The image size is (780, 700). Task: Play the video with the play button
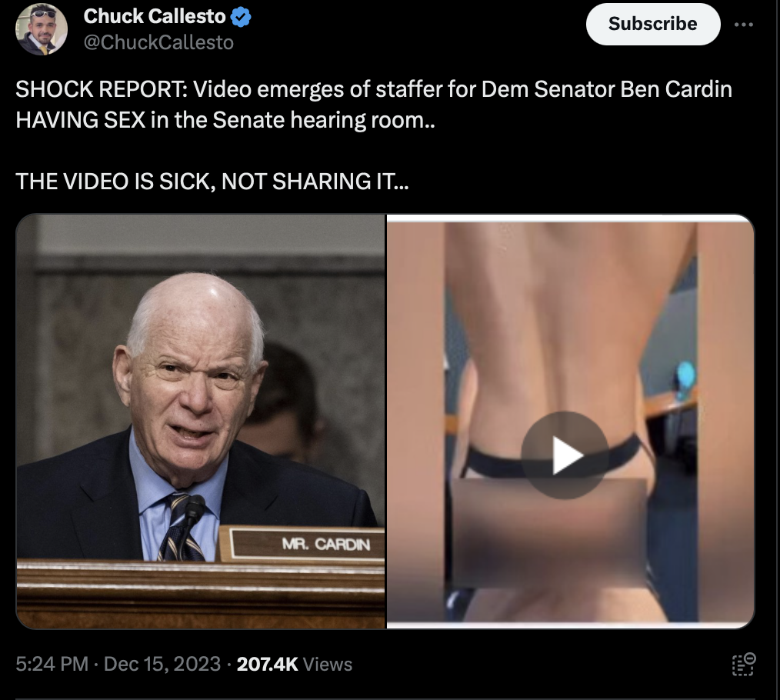point(565,455)
